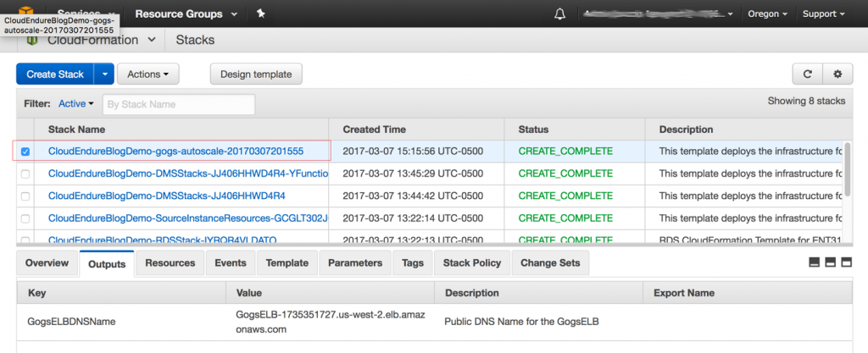Viewport: 868px width, 353px height.
Task: Open the Create Stack split arrow
Action: point(104,74)
